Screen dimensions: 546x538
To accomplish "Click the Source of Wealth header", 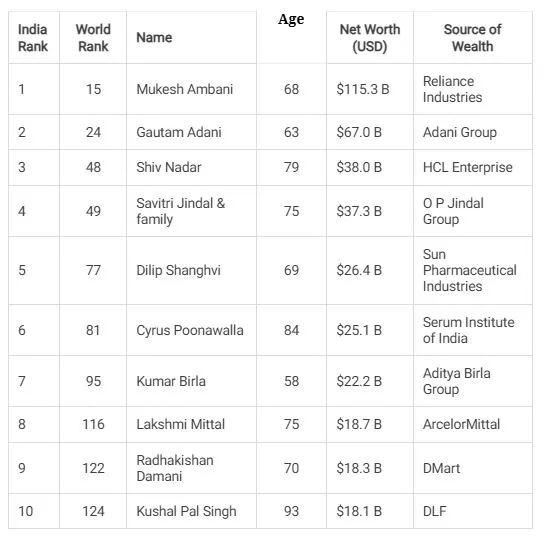I will click(x=473, y=38).
